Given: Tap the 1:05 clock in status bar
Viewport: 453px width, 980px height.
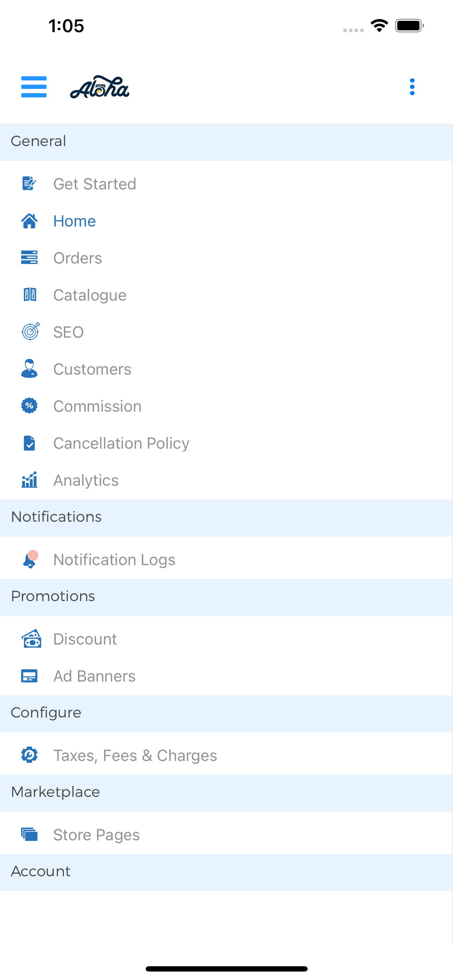Looking at the screenshot, I should pos(66,26).
